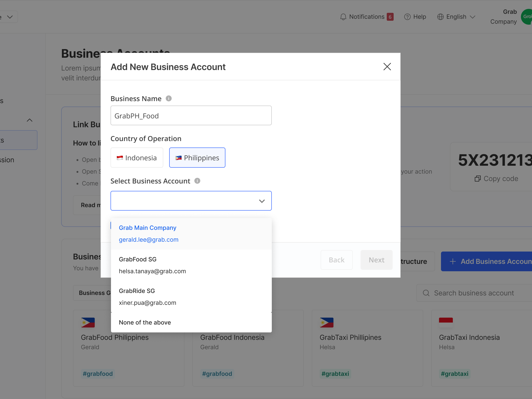The image size is (532, 399).
Task: Click the Grab company avatar
Action: (x=527, y=17)
